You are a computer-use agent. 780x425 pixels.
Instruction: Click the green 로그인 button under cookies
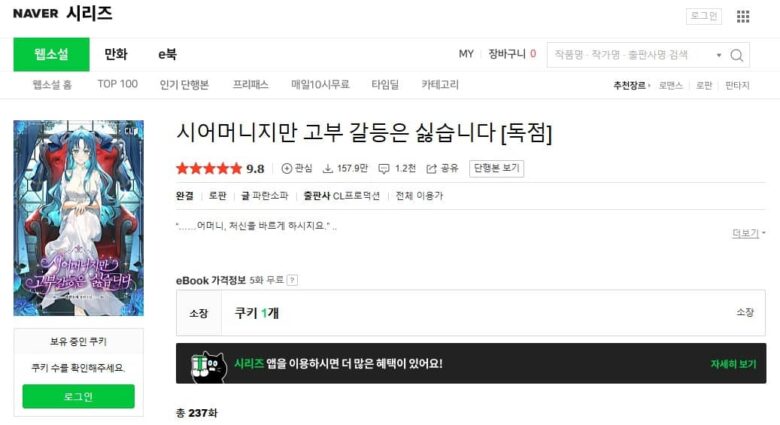point(79,396)
